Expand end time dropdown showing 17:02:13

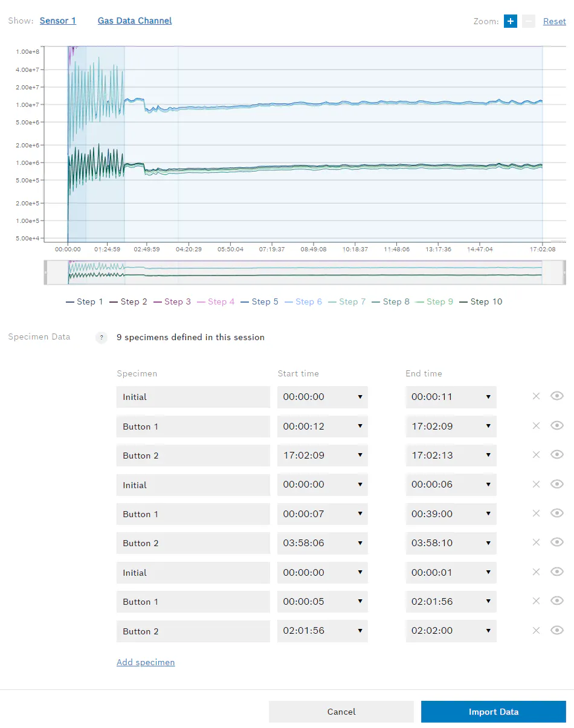click(451, 456)
